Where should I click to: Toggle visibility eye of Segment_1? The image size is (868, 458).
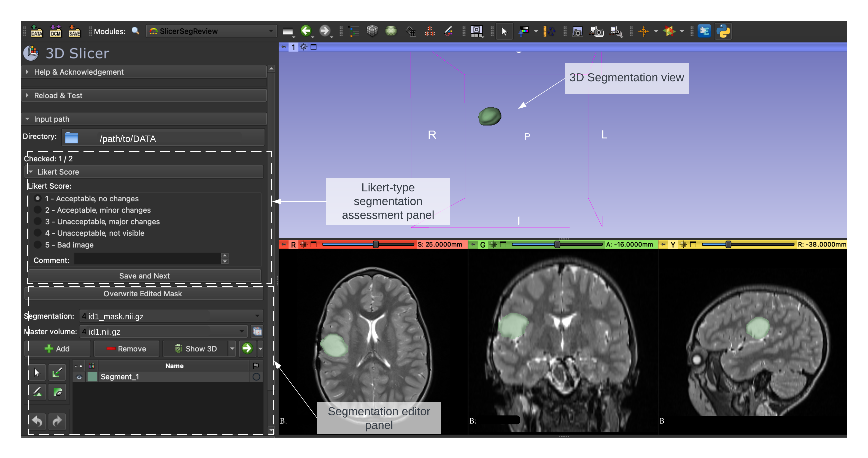tap(79, 377)
